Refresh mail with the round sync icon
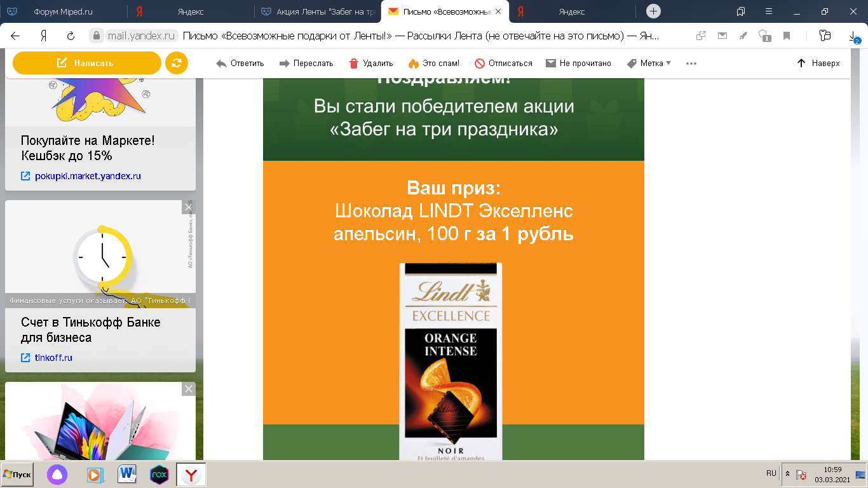Viewport: 868px width, 488px height. (x=177, y=63)
